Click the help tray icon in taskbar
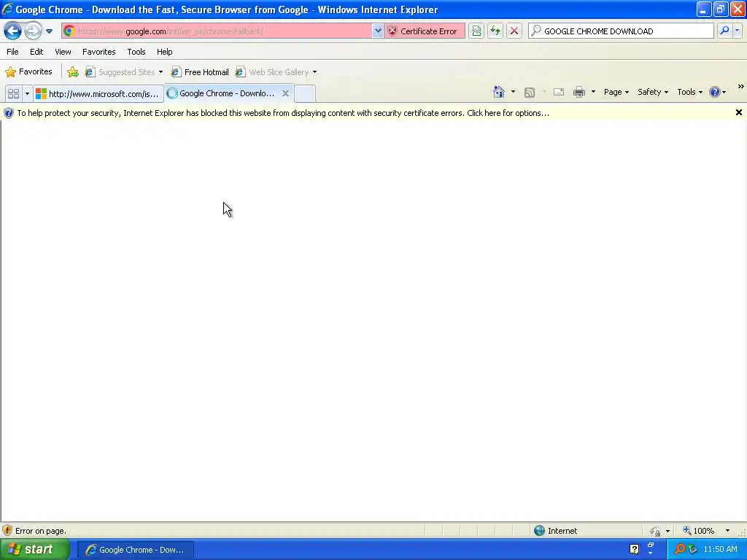 click(x=634, y=550)
